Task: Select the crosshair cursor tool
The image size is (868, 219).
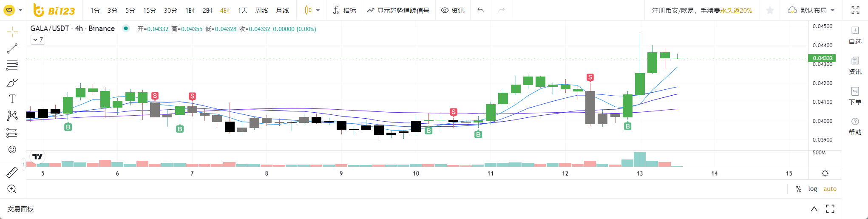Action: pos(12,32)
